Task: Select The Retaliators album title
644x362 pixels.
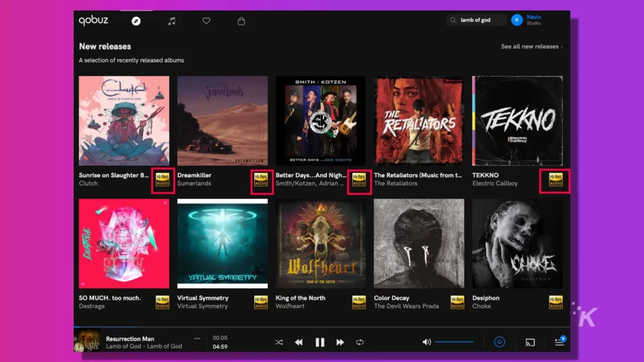Action: tap(418, 175)
